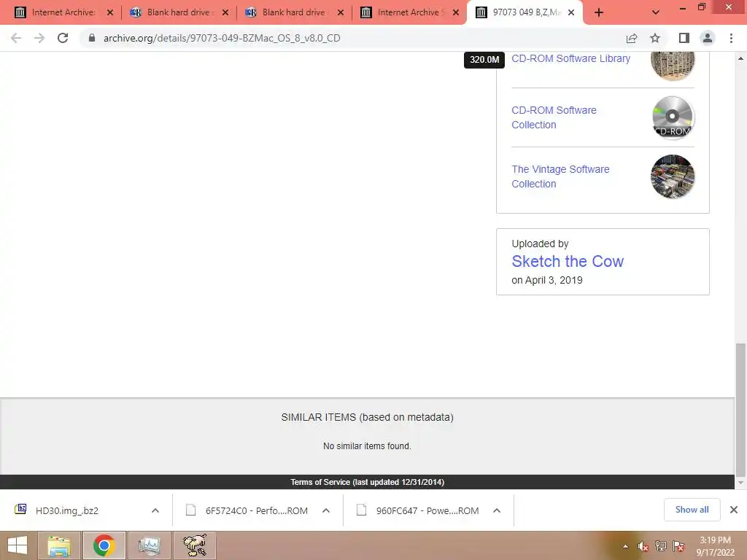The height and width of the screenshot is (560, 747).
Task: Reload the archive.org page
Action: point(63,38)
